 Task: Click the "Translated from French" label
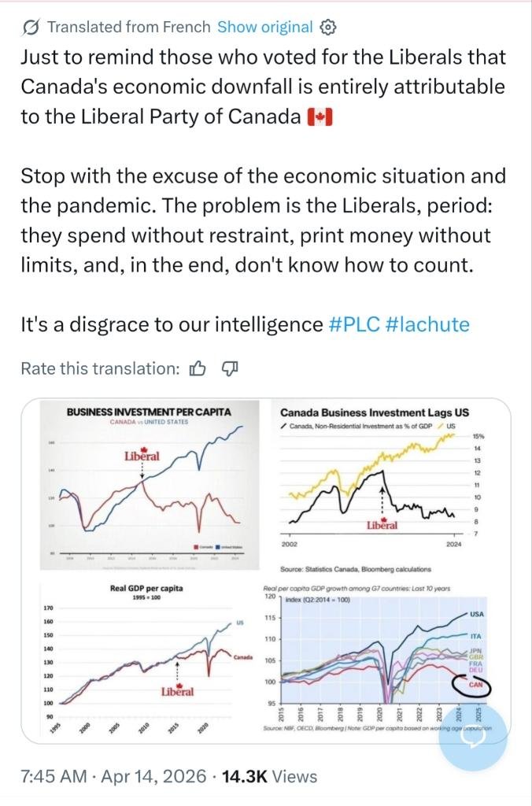pos(129,28)
